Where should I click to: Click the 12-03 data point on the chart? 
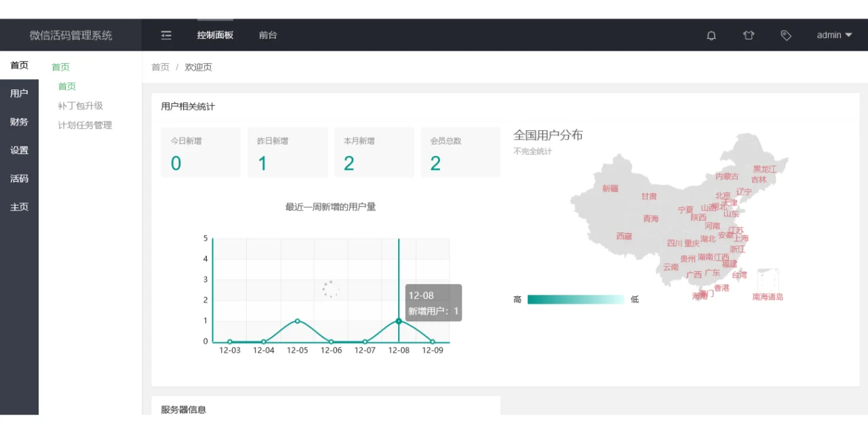pyautogui.click(x=230, y=342)
